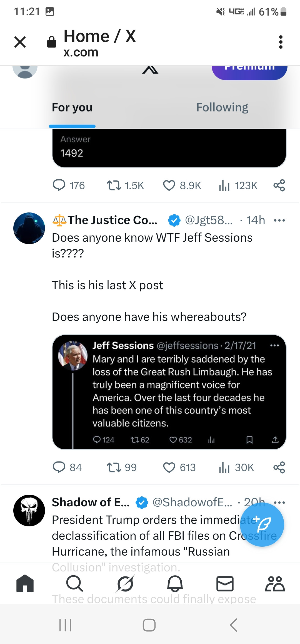Open Communities icon in bottom bar

pyautogui.click(x=275, y=583)
